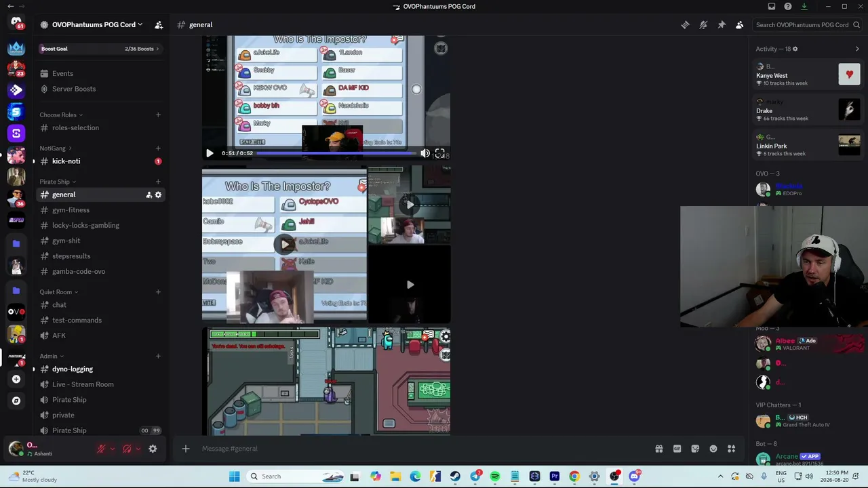Image resolution: width=868 pixels, height=488 pixels.
Task: Open the GIF picker
Action: coord(677,449)
